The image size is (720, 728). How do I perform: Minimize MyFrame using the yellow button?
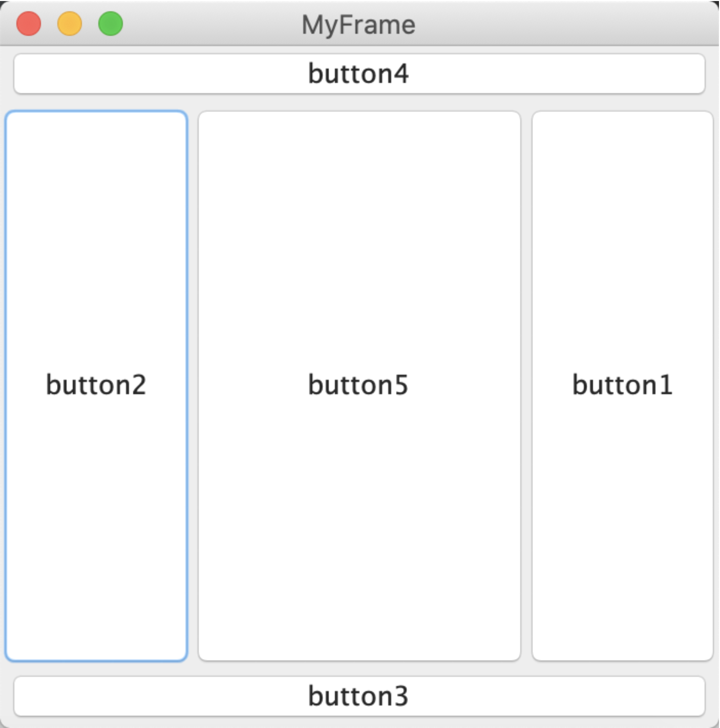point(70,24)
